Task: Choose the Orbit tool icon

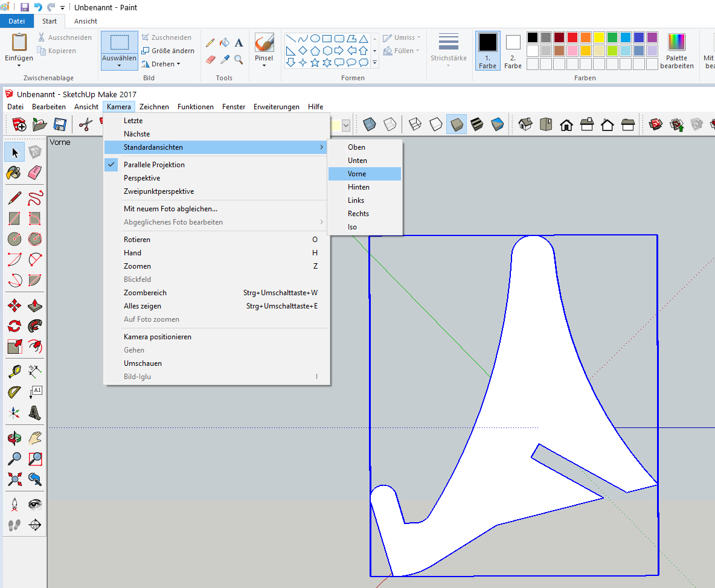Action: tap(14, 437)
